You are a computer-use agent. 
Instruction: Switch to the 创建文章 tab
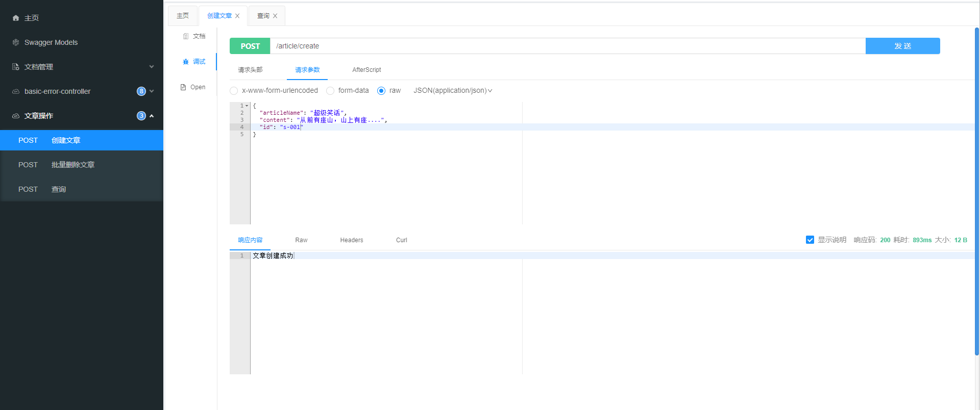pos(219,16)
